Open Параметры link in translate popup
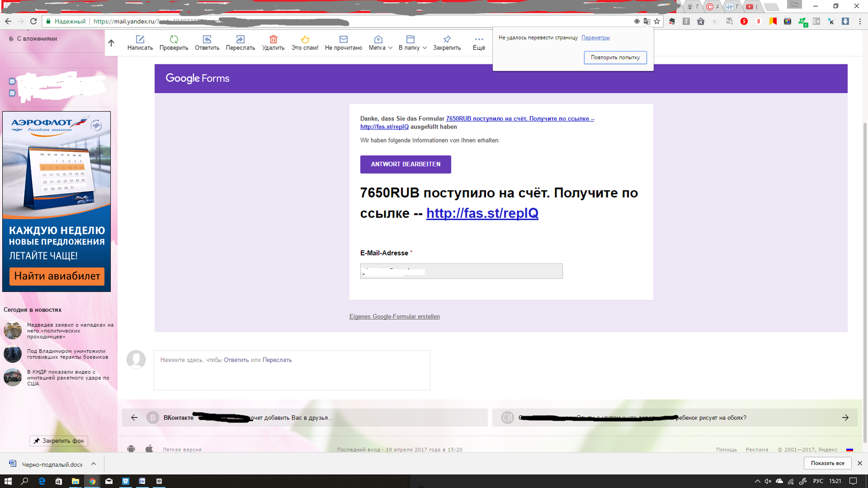The height and width of the screenshot is (488, 868). click(595, 38)
